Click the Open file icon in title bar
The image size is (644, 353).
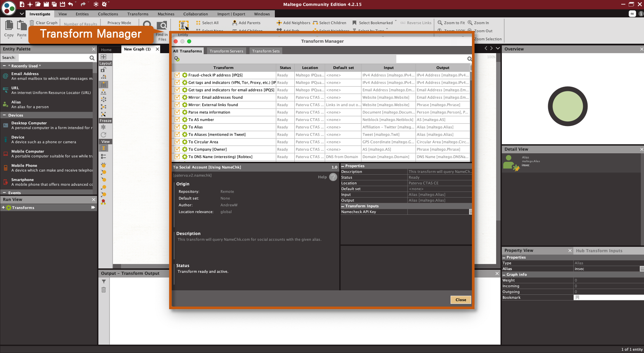(38, 4)
